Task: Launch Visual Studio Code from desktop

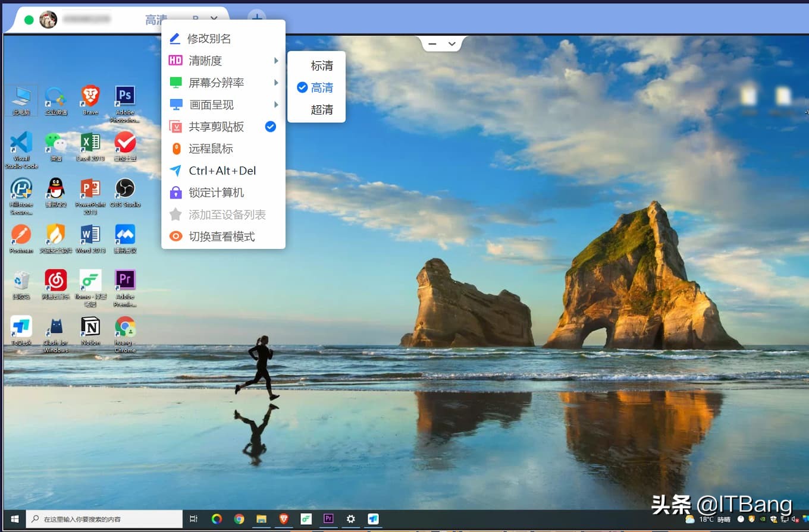Action: point(21,143)
